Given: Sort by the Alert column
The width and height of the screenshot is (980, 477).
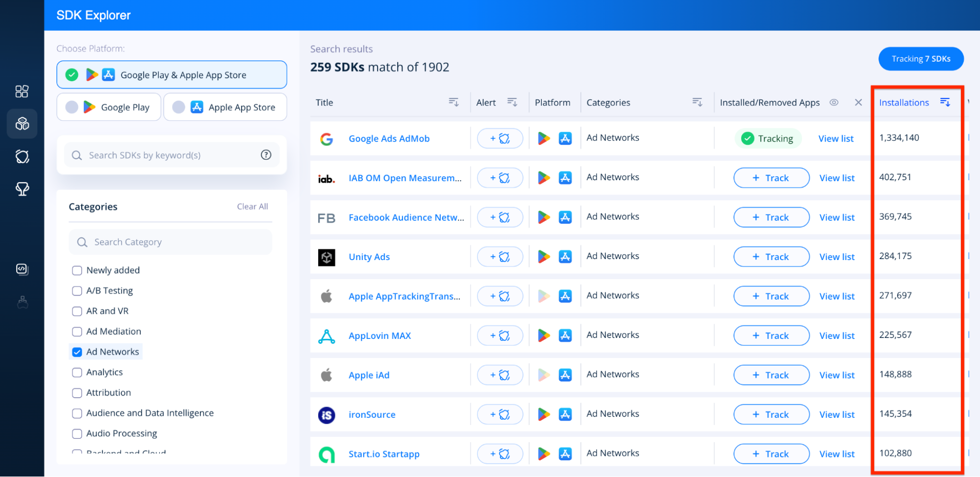Looking at the screenshot, I should tap(512, 102).
